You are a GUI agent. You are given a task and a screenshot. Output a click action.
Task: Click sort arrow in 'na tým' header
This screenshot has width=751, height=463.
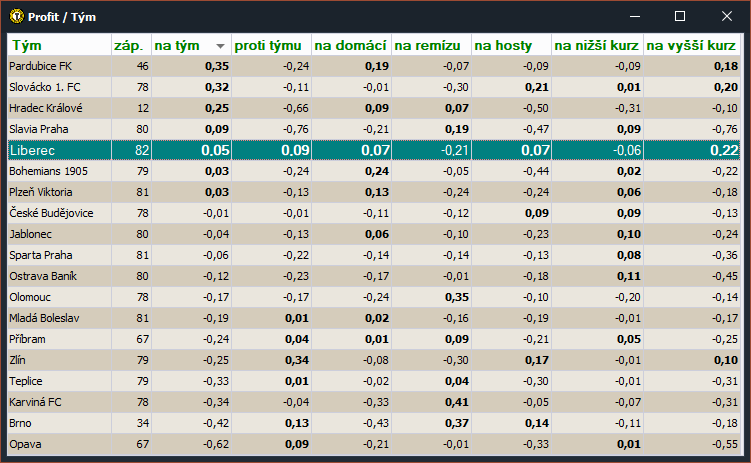pos(220,46)
